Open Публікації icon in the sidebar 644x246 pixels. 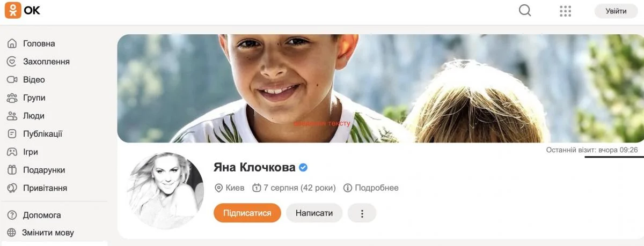(x=12, y=134)
